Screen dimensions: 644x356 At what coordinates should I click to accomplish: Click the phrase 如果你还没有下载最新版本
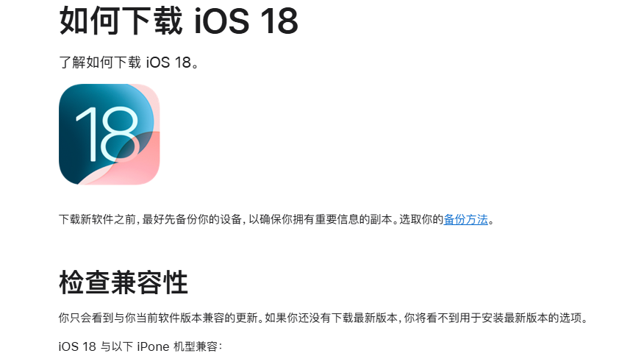(331, 318)
